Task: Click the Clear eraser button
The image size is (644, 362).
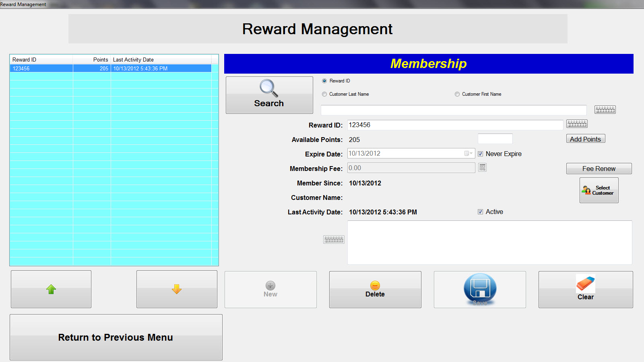Action: click(585, 290)
